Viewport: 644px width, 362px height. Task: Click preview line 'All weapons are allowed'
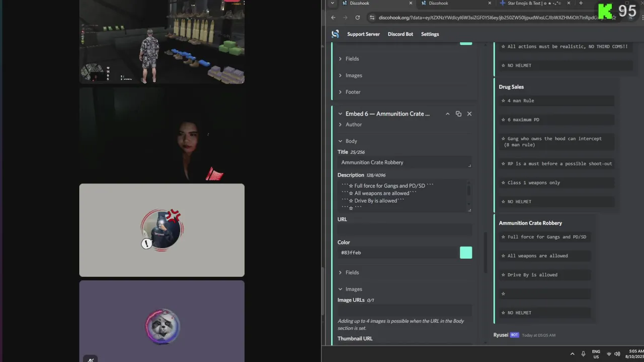point(537,256)
